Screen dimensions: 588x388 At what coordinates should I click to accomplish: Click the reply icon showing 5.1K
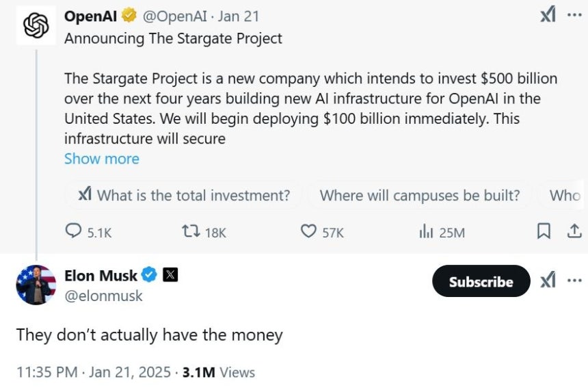(x=73, y=231)
